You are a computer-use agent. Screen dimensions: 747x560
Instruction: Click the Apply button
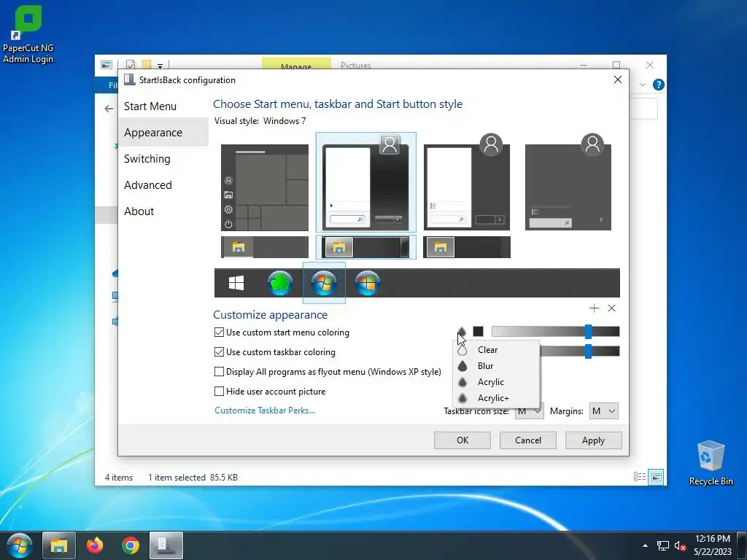pos(593,440)
